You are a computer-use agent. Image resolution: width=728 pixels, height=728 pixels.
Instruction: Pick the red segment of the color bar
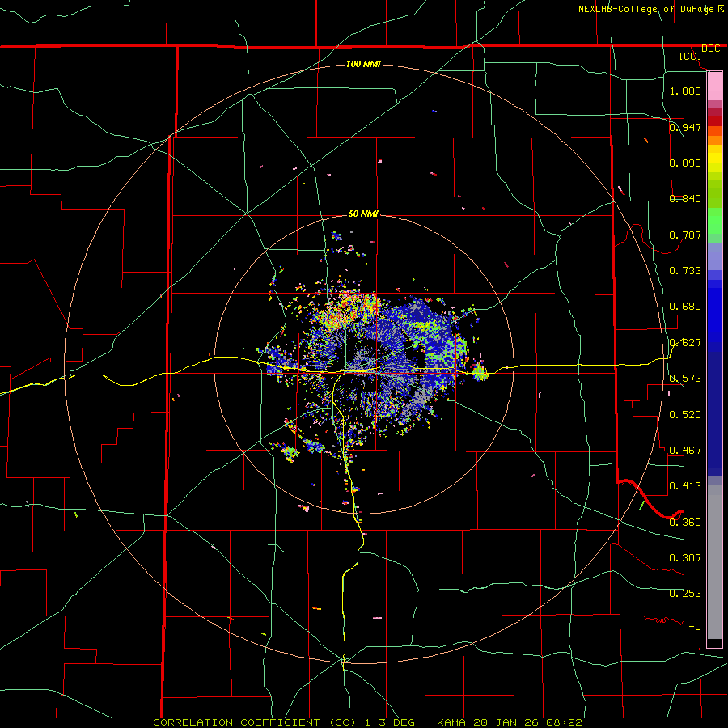click(x=714, y=121)
